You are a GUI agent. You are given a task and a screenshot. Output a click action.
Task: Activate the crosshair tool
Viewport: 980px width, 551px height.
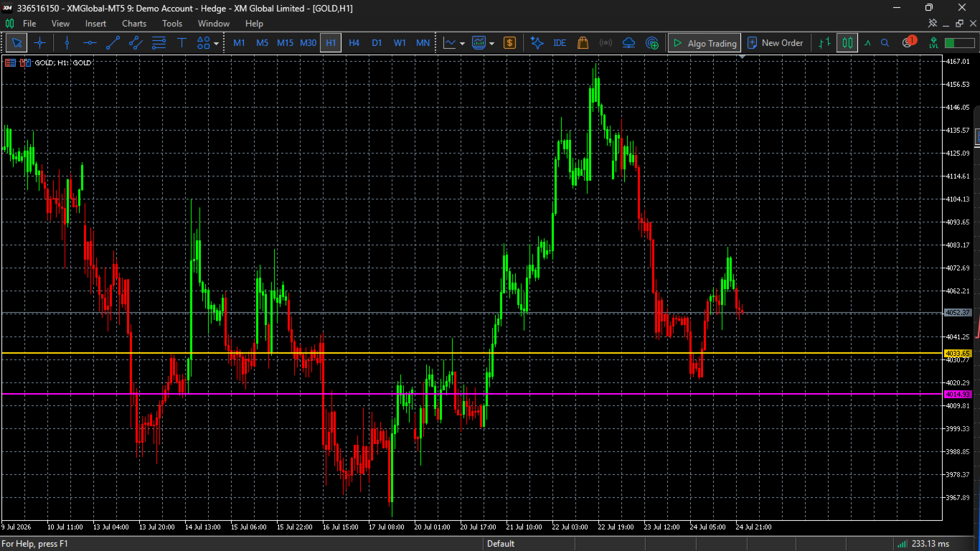click(x=40, y=43)
